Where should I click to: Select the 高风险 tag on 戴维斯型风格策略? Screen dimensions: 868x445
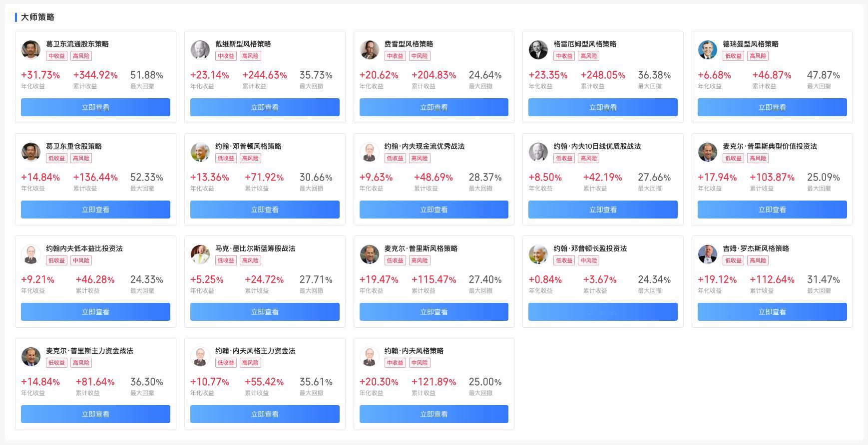tap(250, 56)
